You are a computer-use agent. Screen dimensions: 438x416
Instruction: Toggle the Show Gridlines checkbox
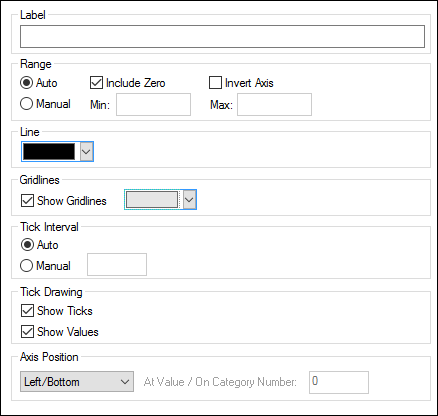pos(27,201)
